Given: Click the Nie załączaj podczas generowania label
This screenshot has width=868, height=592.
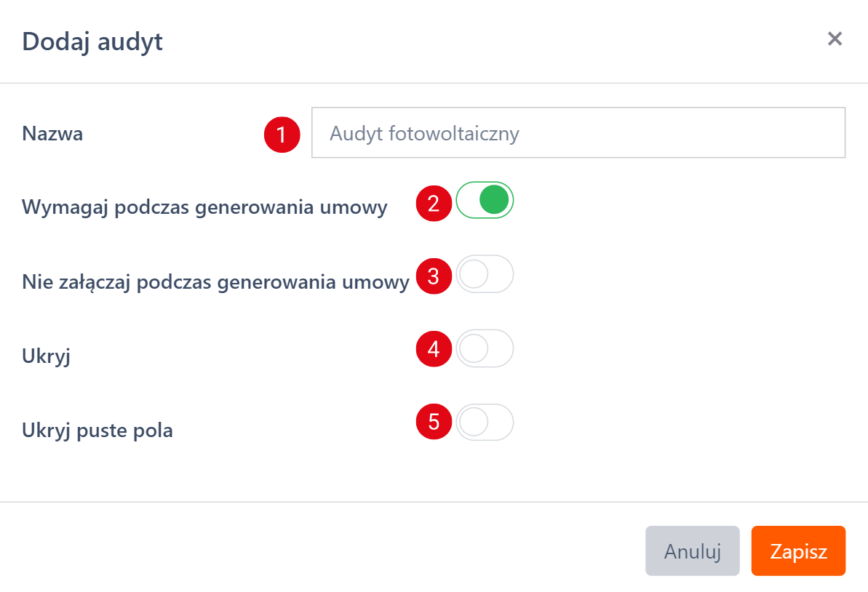Looking at the screenshot, I should 215,282.
